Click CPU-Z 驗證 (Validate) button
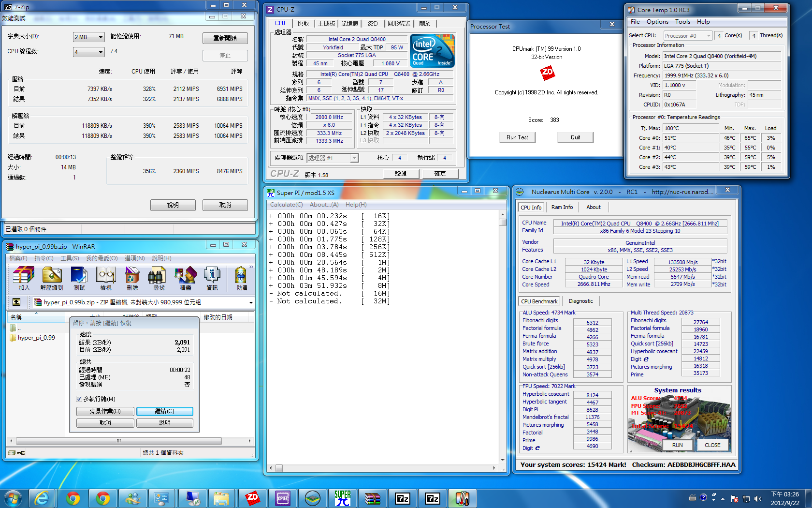Screen dimensions: 812x508 click(x=401, y=174)
